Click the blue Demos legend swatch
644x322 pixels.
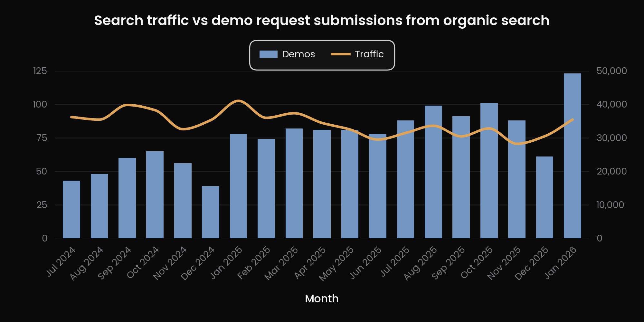pos(268,54)
